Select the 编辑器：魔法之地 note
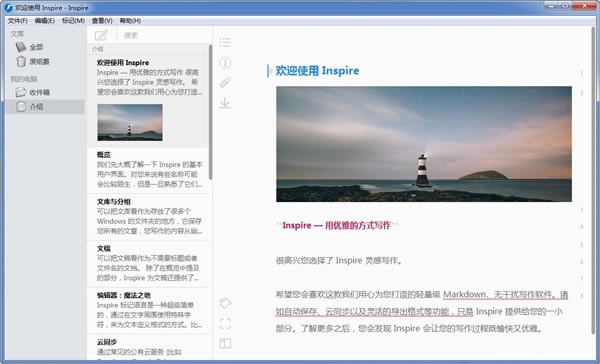The height and width of the screenshot is (364, 600). [148, 311]
